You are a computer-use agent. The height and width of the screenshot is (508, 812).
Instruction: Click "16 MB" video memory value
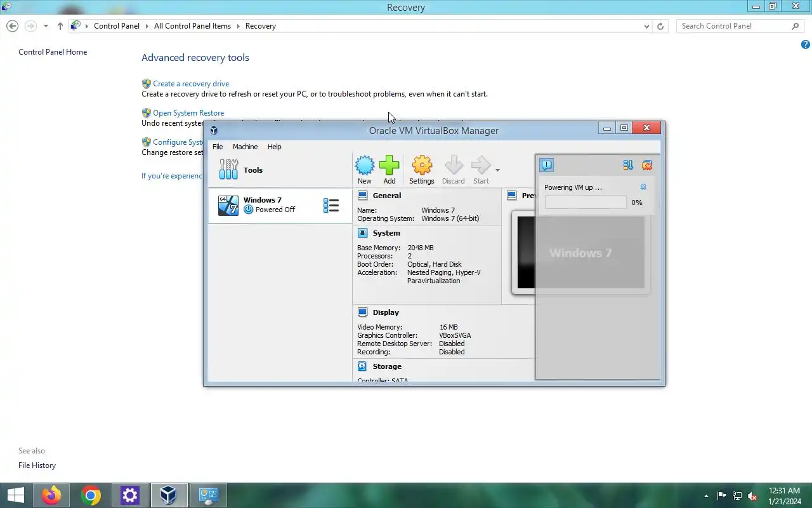click(449, 327)
